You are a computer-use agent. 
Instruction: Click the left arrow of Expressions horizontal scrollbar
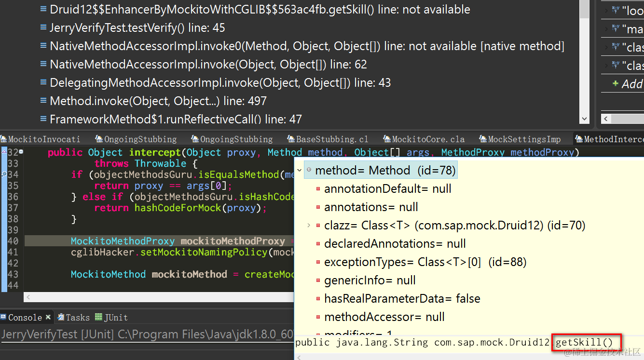(x=606, y=119)
